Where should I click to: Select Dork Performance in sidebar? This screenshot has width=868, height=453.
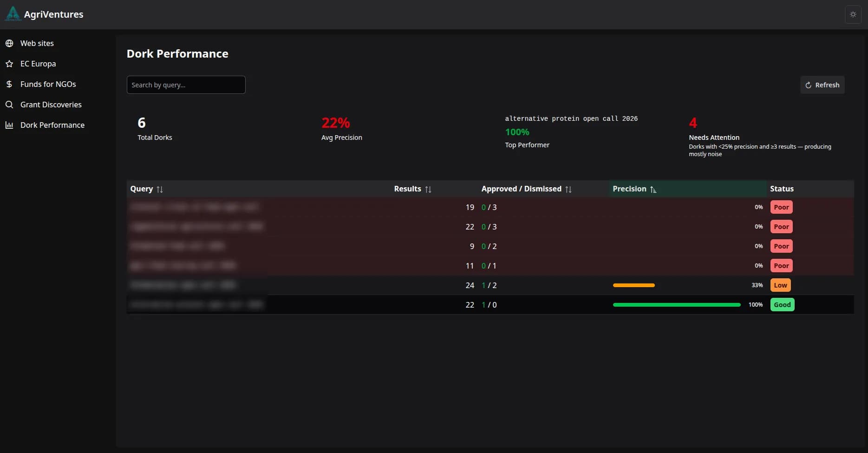click(52, 125)
